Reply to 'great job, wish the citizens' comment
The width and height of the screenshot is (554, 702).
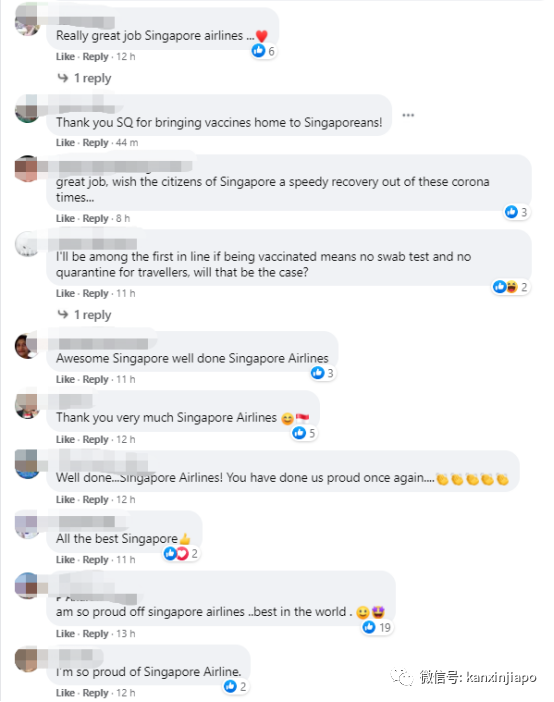(x=95, y=218)
